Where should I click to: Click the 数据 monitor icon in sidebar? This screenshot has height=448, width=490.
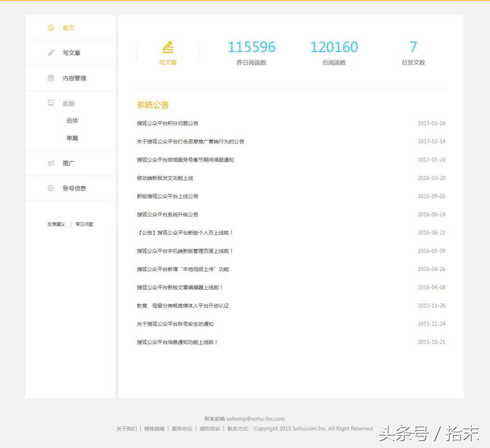(51, 103)
